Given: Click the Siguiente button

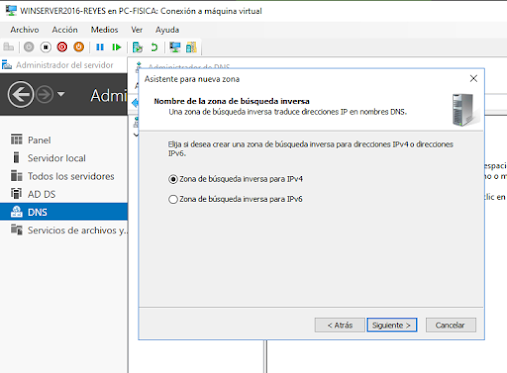Looking at the screenshot, I should 392,325.
